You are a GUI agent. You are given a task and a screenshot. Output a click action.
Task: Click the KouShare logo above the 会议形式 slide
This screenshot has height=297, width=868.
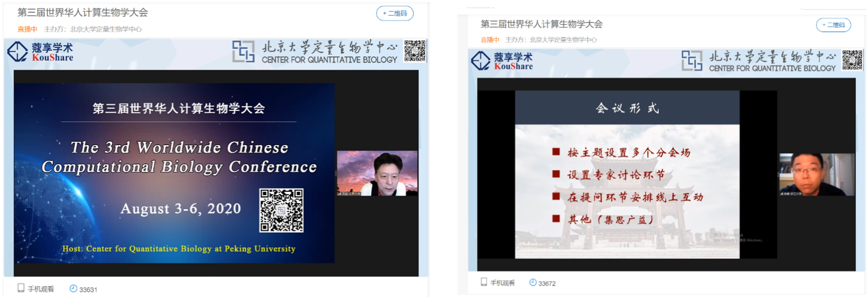click(502, 61)
